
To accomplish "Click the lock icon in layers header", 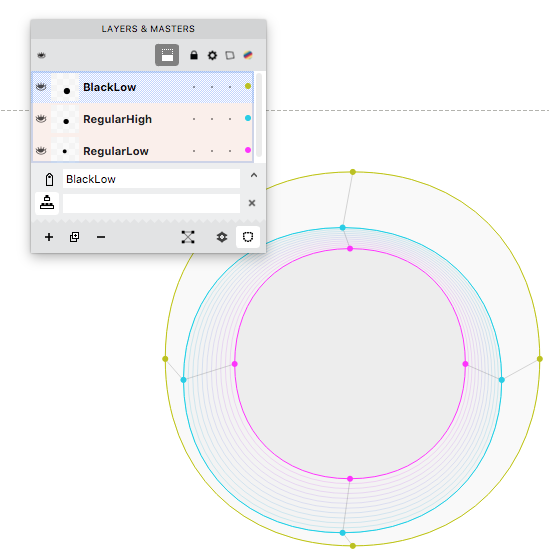I will click(x=194, y=55).
